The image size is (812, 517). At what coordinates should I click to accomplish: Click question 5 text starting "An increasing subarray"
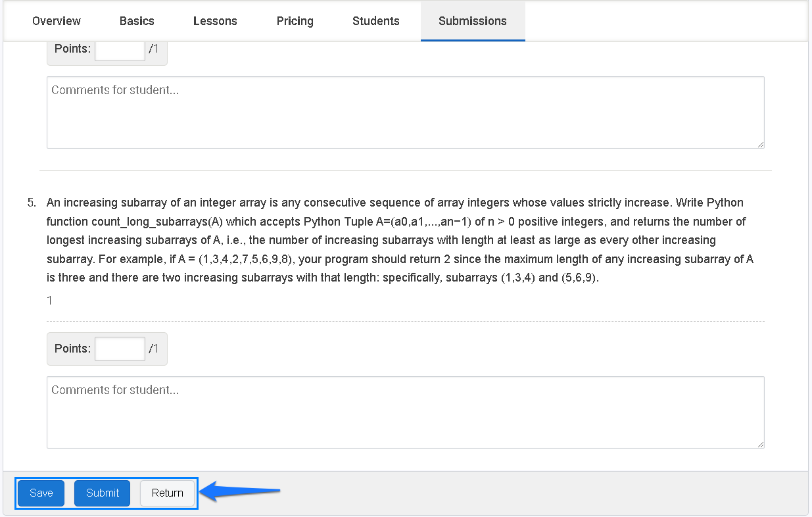[x=400, y=240]
